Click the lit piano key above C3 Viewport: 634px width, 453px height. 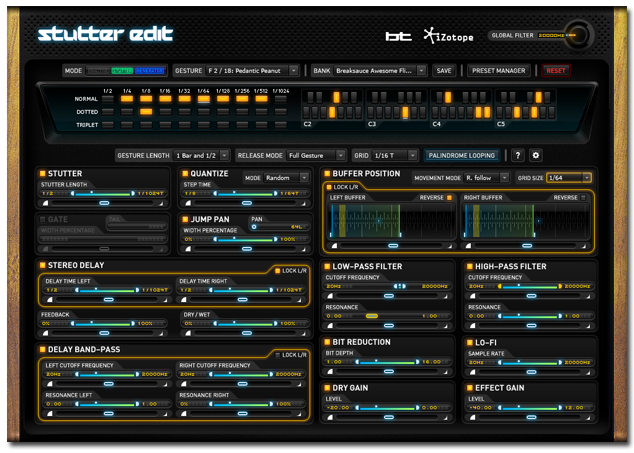[405, 112]
